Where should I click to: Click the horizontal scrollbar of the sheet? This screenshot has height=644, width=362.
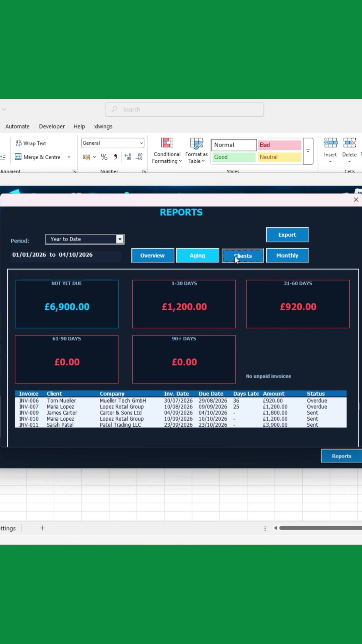320,528
